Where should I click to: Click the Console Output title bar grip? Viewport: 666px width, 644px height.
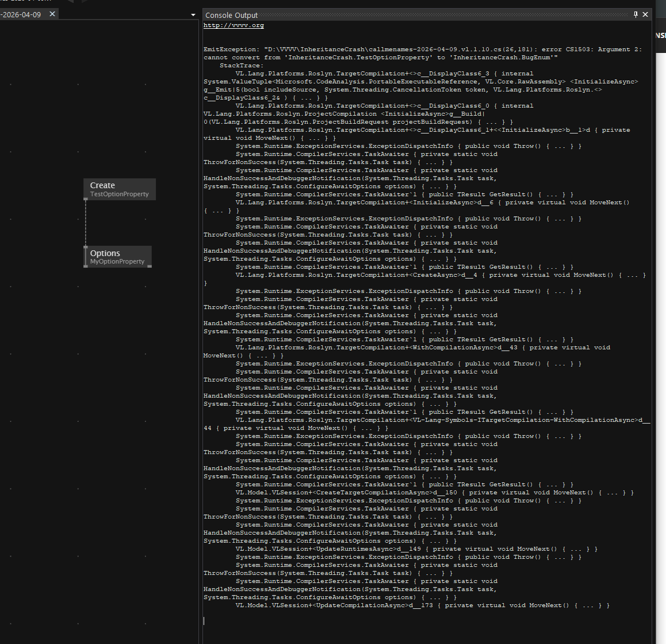[443, 15]
